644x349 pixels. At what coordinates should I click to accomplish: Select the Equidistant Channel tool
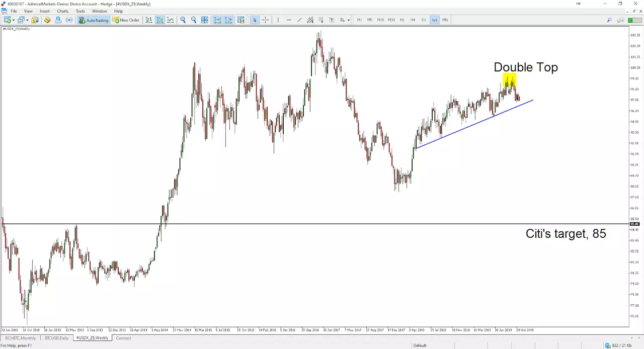310,20
